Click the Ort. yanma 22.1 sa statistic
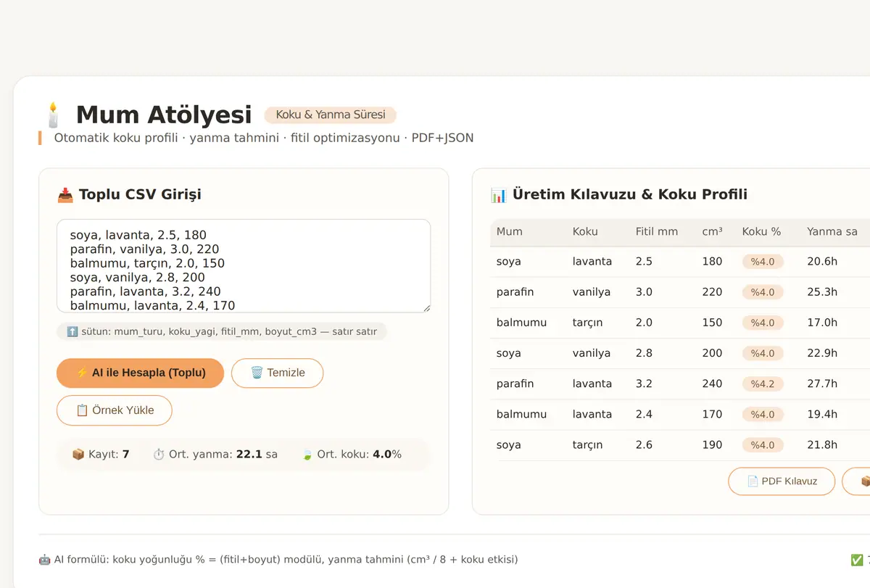The width and height of the screenshot is (870, 588). coord(215,455)
